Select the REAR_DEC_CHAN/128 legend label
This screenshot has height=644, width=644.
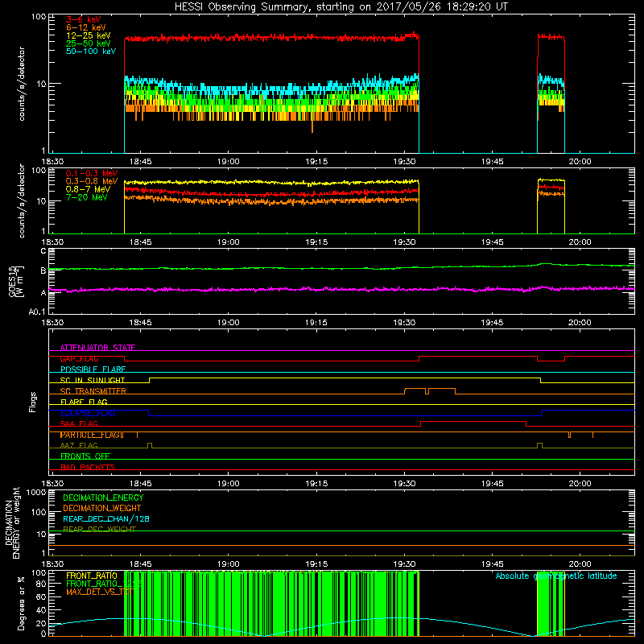pyautogui.click(x=106, y=518)
